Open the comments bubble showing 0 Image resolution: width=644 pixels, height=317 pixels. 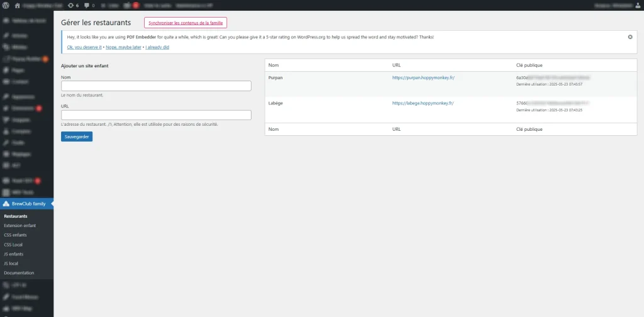pos(89,5)
